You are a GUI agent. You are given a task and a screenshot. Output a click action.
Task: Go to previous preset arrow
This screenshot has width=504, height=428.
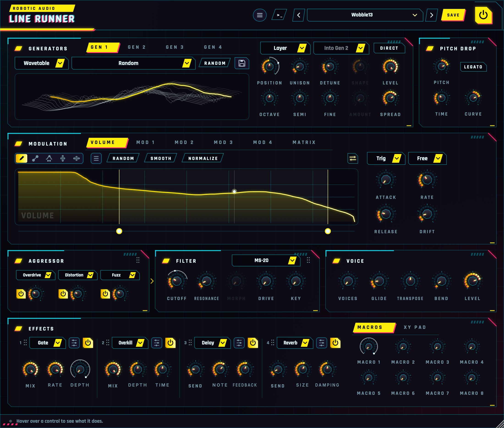click(299, 15)
